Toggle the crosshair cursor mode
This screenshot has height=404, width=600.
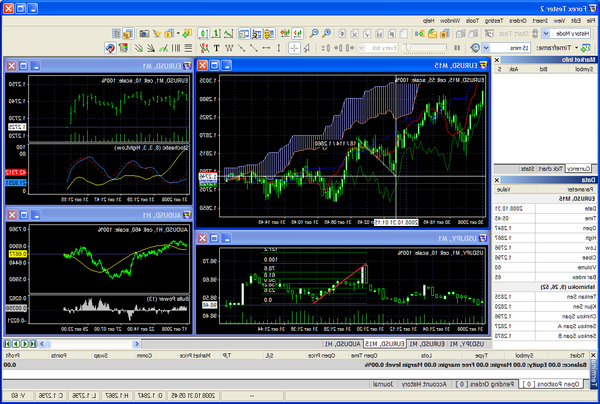294,48
